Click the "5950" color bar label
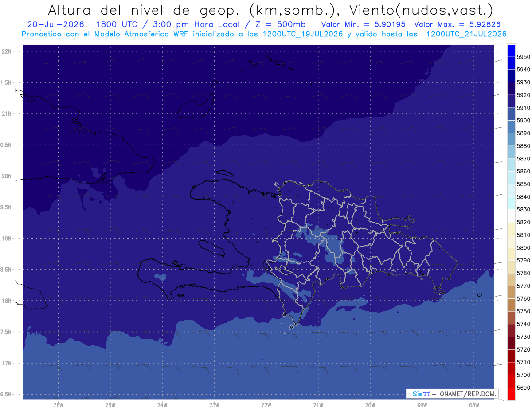532x411 pixels. pyautogui.click(x=524, y=57)
